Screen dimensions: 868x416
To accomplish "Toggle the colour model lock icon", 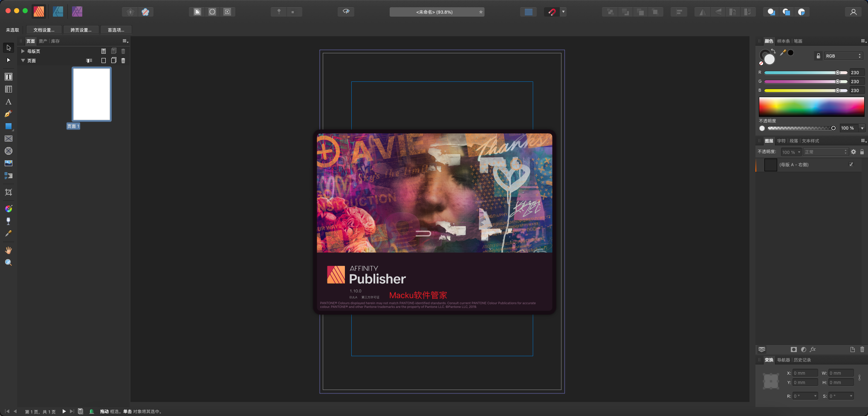I will click(x=818, y=56).
